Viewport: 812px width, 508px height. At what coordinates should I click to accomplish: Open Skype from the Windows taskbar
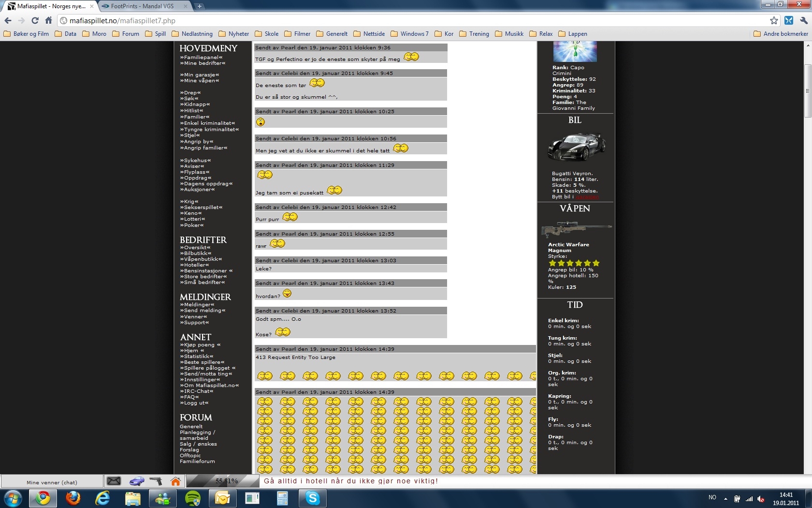click(313, 498)
